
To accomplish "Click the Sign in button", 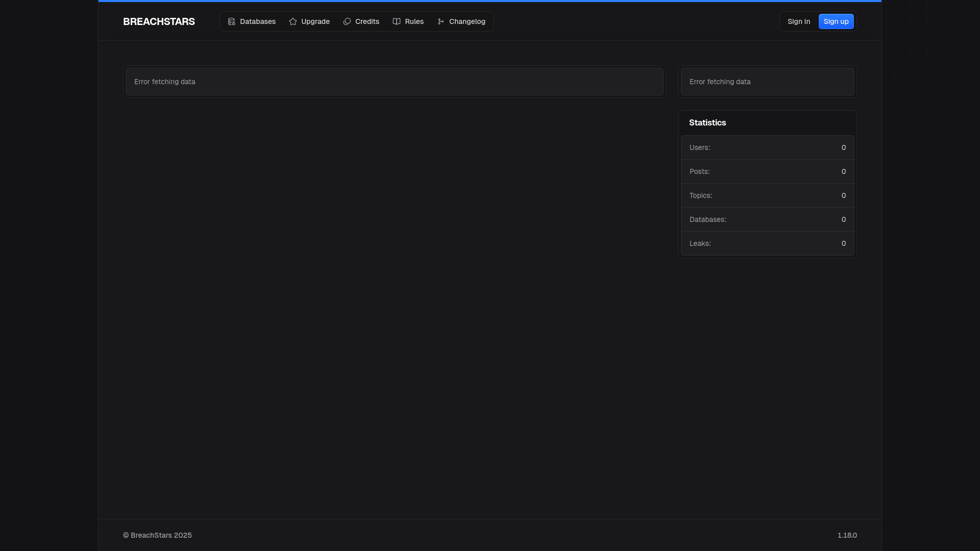I will pyautogui.click(x=799, y=21).
